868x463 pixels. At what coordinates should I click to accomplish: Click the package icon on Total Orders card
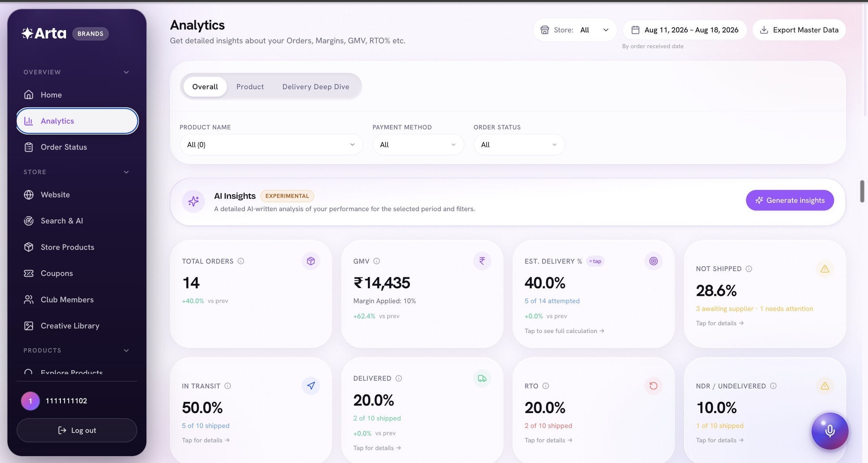tap(310, 261)
